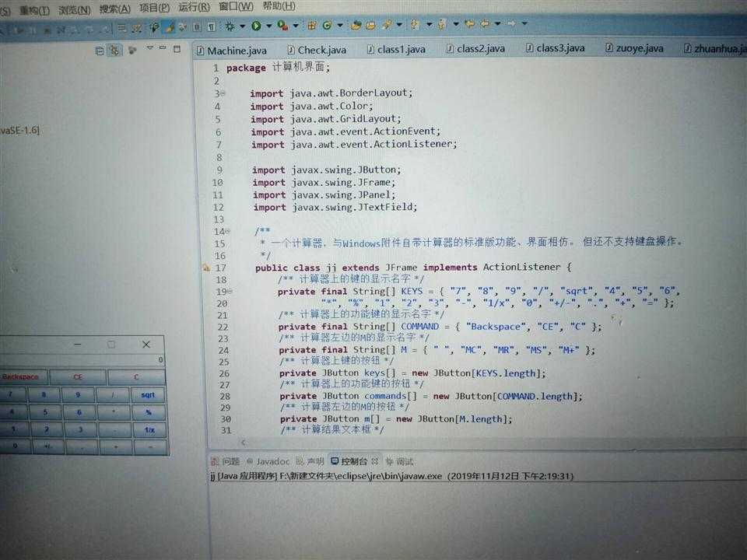The image size is (747, 560).
Task: Minimize the Package Explorer panel
Action: [163, 48]
